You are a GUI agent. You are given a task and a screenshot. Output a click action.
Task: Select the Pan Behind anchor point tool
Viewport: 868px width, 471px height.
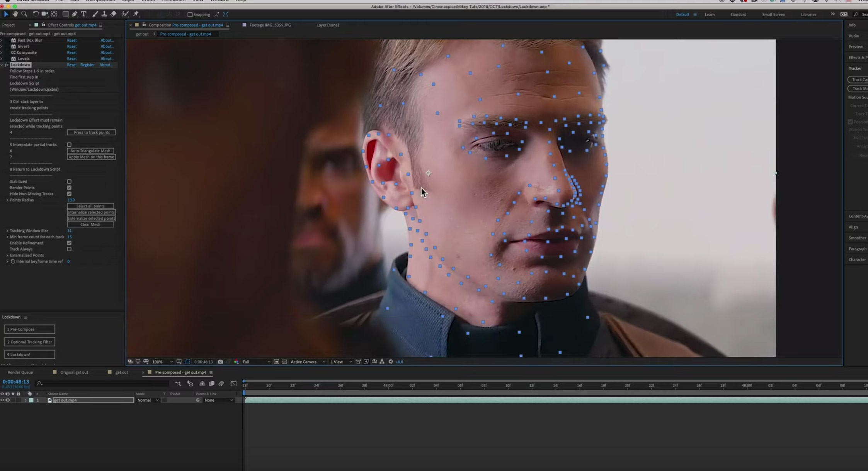[54, 14]
